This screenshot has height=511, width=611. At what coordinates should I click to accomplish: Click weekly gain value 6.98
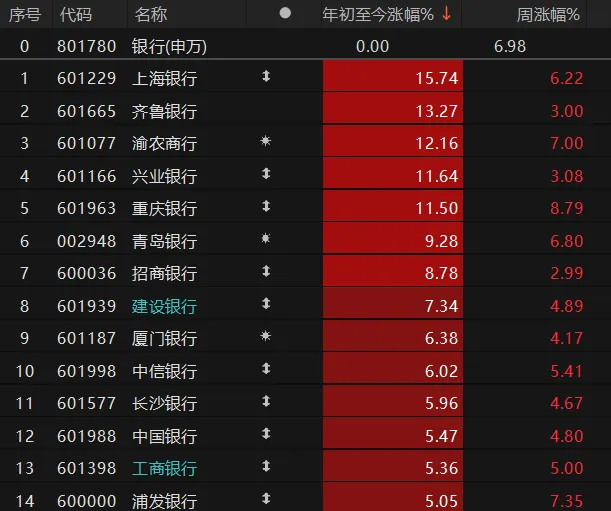[510, 46]
